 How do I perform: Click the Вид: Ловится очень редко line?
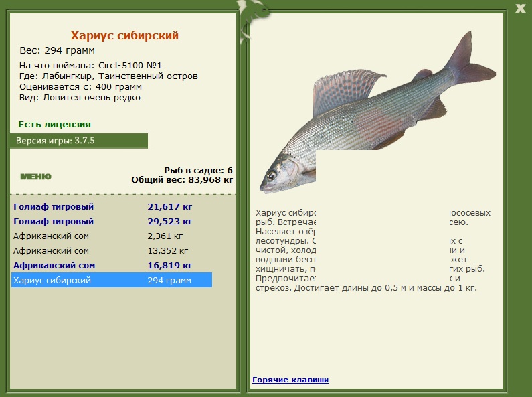80,98
